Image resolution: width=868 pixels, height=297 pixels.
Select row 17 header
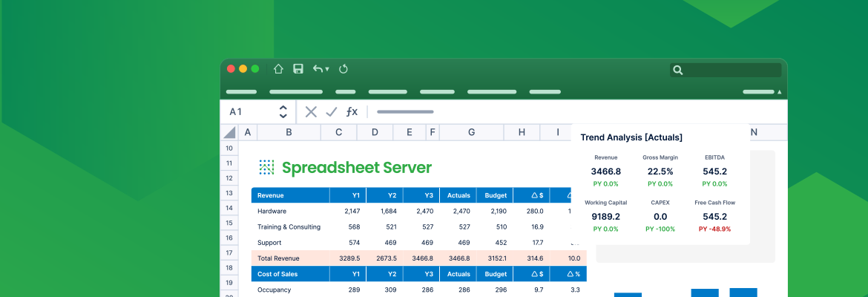pyautogui.click(x=229, y=252)
